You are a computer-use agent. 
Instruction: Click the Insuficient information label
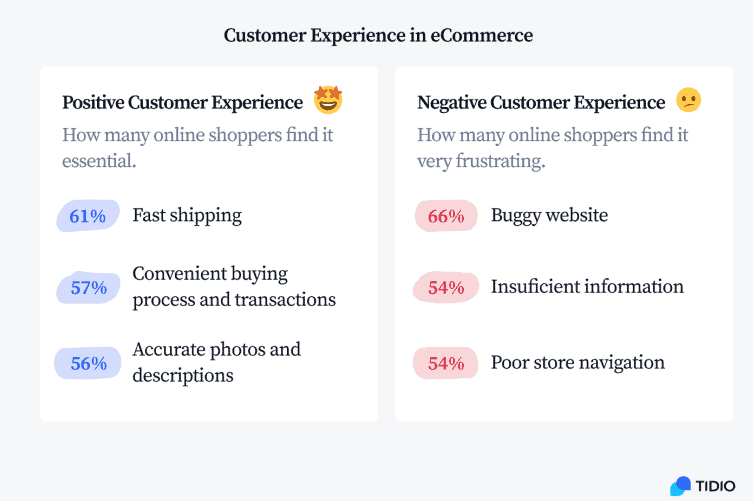tap(587, 287)
